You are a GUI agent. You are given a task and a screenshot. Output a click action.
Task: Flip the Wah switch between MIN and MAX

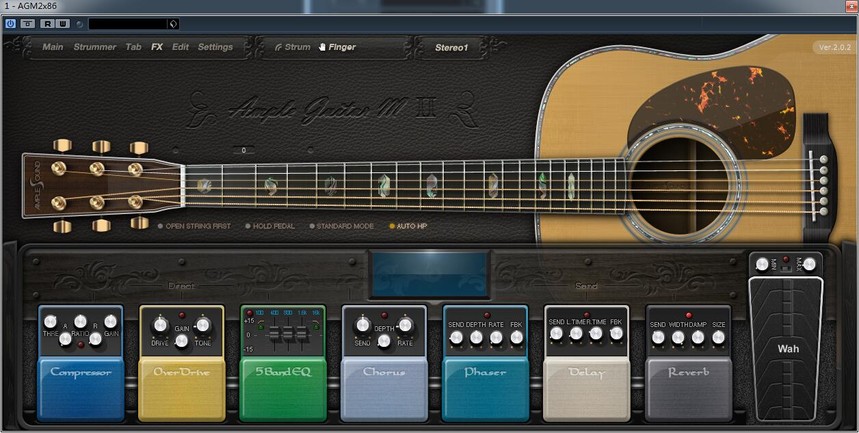tap(786, 269)
